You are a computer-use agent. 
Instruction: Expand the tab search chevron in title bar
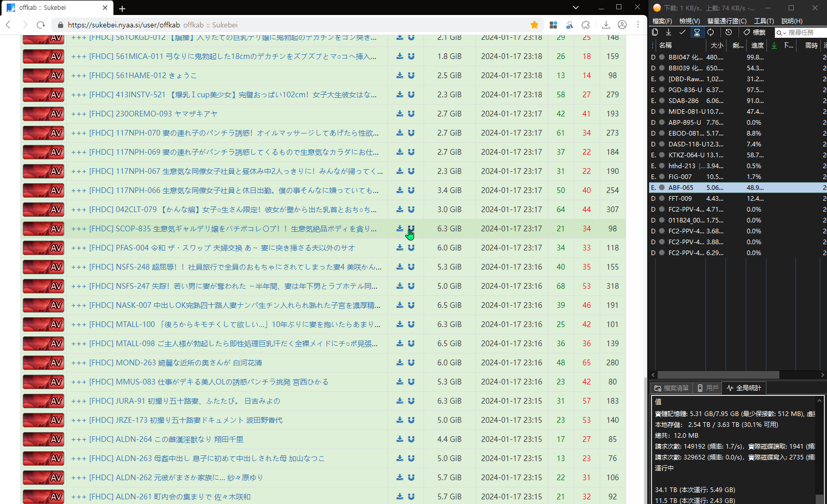pos(575,8)
